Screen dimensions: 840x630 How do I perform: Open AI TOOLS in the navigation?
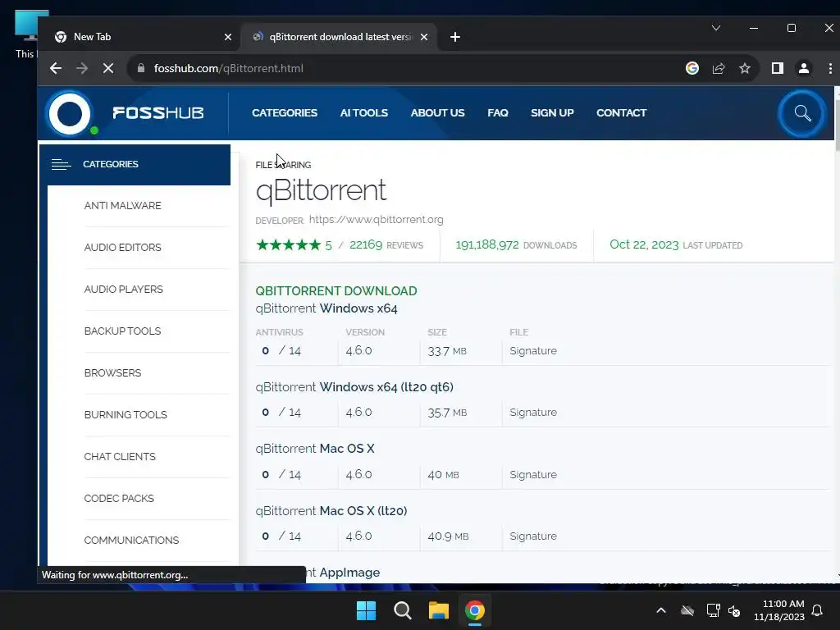[363, 113]
